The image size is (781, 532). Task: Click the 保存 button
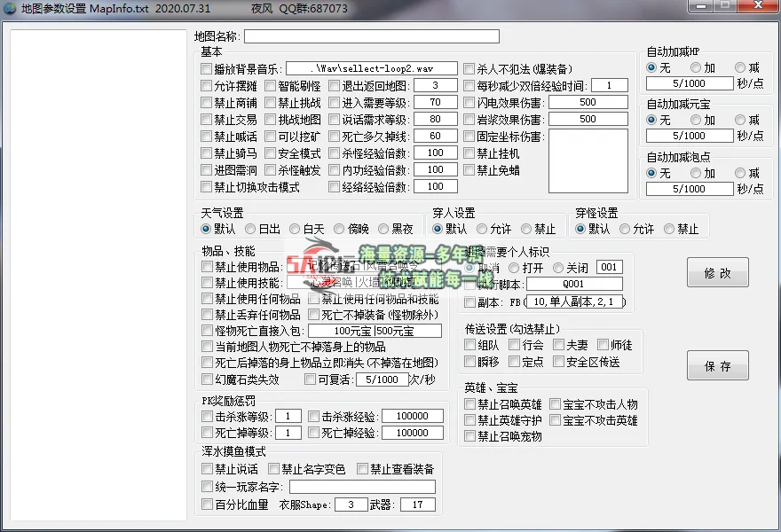click(717, 366)
